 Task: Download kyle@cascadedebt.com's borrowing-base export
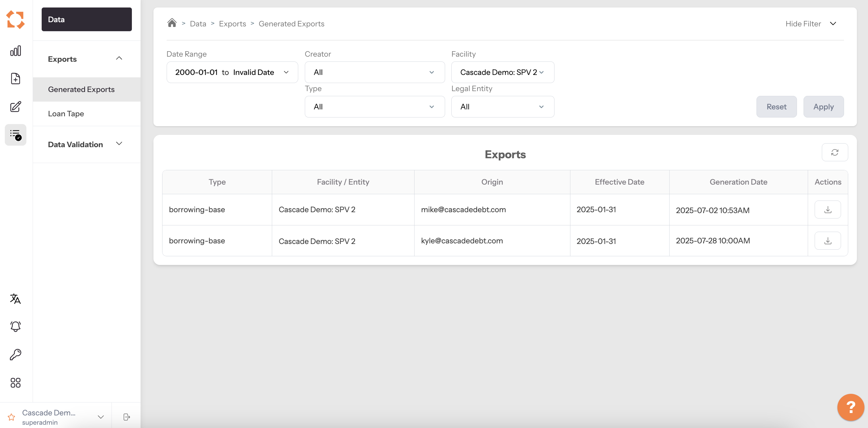[827, 241]
